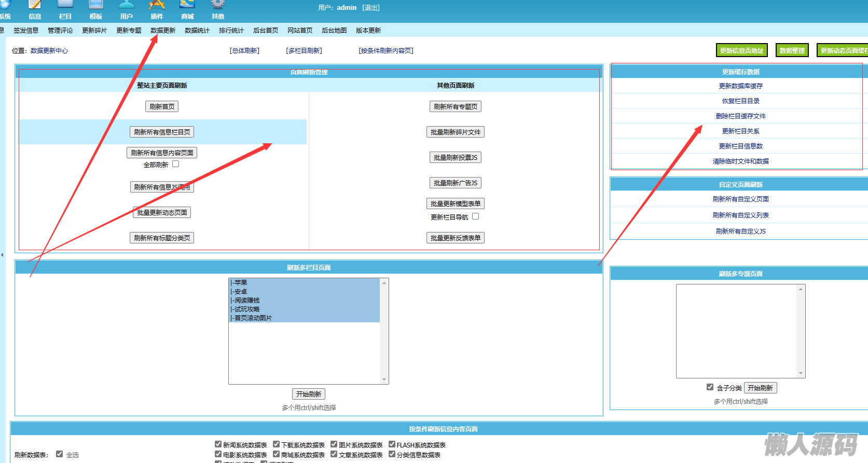The width and height of the screenshot is (868, 463).
Task: Open the 其他 gear icon in top navigation
Action: tap(218, 5)
